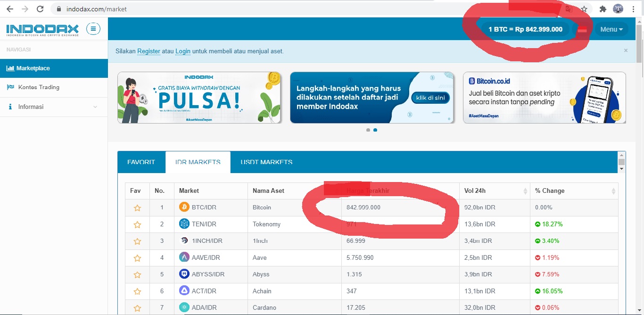The height and width of the screenshot is (315, 644).
Task: Click the Indodax logo
Action: coord(42,29)
